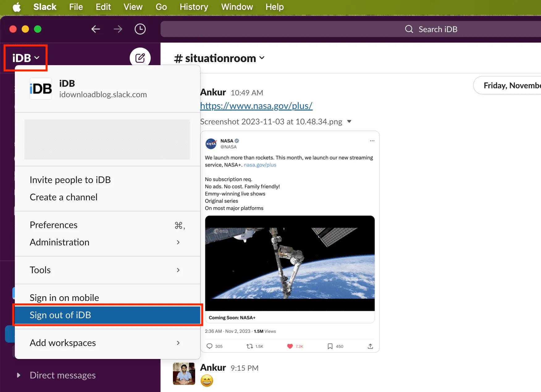This screenshot has height=392, width=541.
Task: Choose Sign out of iDB
Action: (x=107, y=315)
